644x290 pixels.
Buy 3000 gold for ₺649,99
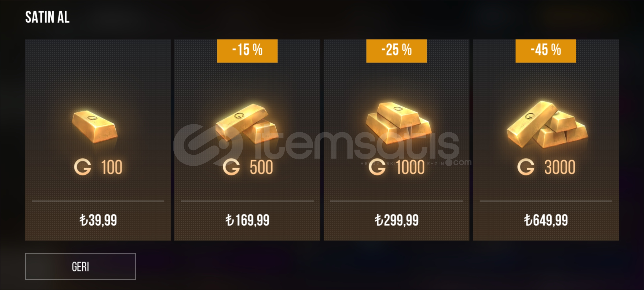[x=546, y=220]
